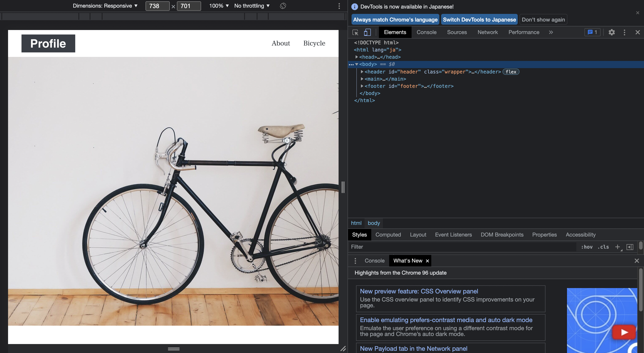Open the Dimensions: Responsive dropdown
Viewport: 644px width, 353px height.
tap(105, 6)
